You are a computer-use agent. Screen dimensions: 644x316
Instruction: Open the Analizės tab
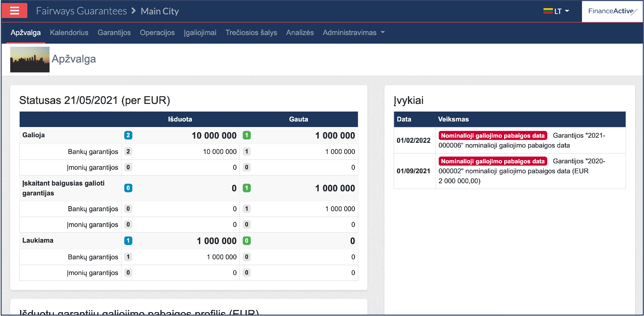[x=300, y=32]
